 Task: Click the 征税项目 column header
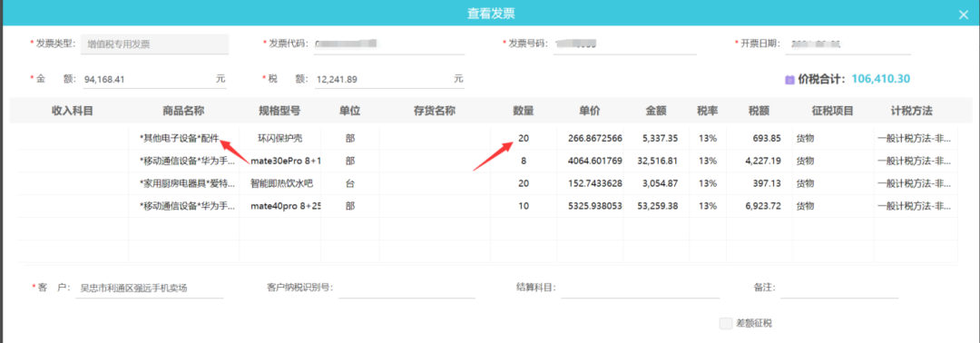pyautogui.click(x=832, y=112)
